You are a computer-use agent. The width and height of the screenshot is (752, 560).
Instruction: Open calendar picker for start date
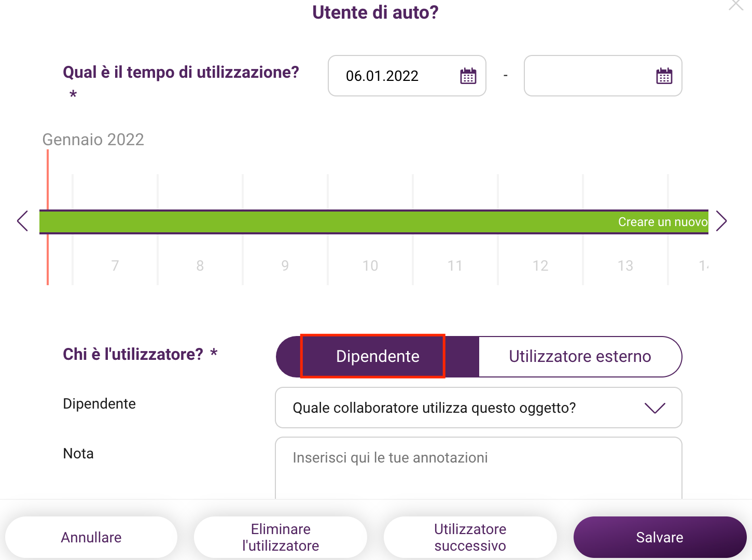[x=468, y=76]
